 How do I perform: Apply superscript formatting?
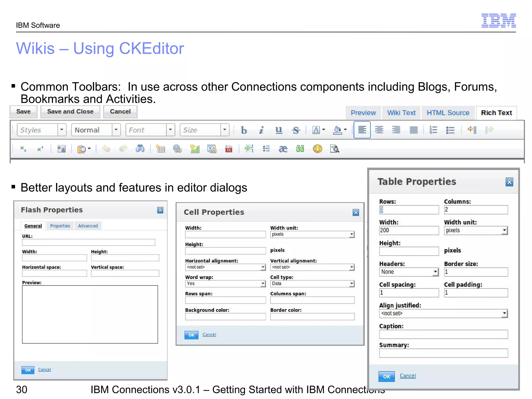(40, 149)
